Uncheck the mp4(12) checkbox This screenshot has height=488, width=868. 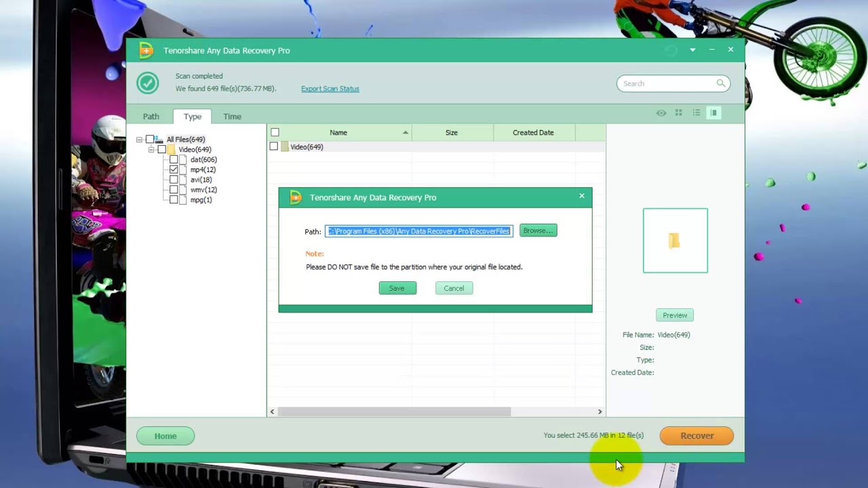click(x=174, y=169)
